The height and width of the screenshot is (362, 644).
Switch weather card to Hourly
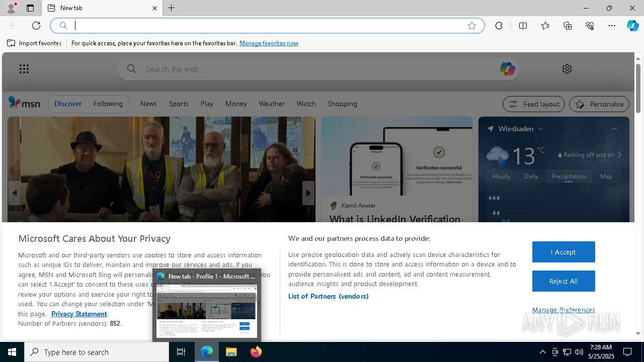click(502, 176)
